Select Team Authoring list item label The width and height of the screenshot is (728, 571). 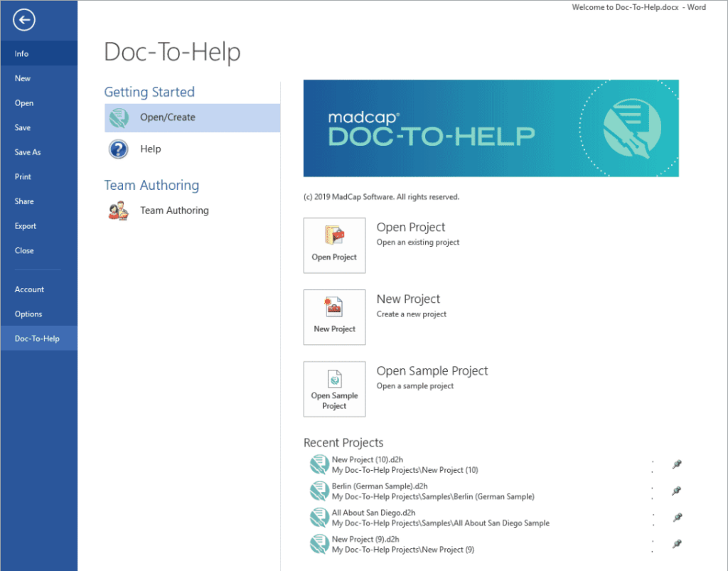175,210
